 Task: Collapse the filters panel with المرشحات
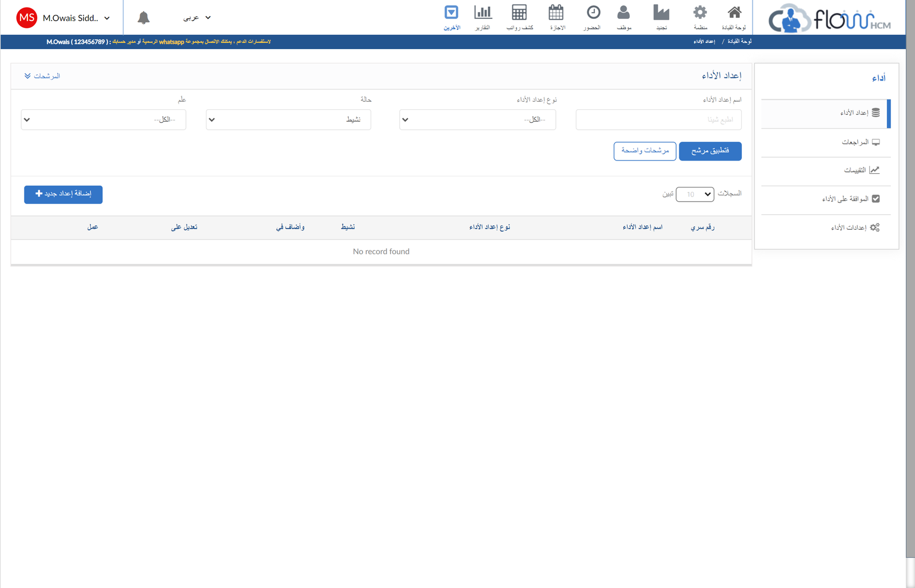pyautogui.click(x=42, y=76)
